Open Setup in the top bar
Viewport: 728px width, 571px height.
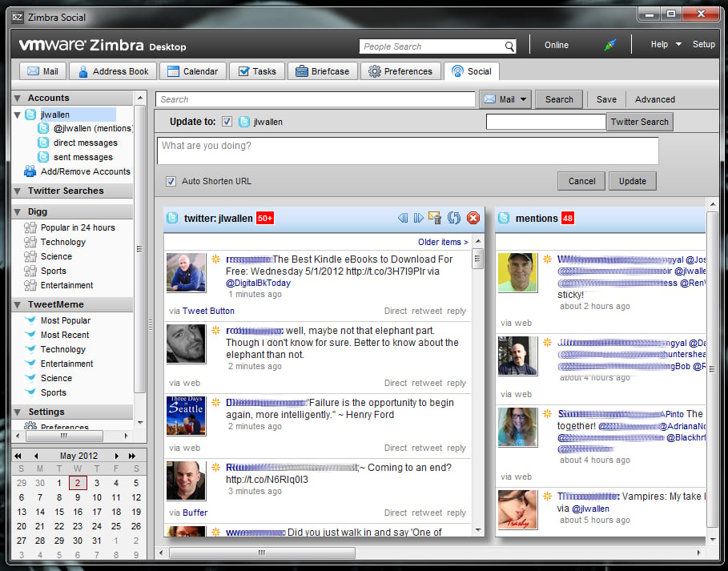click(703, 45)
